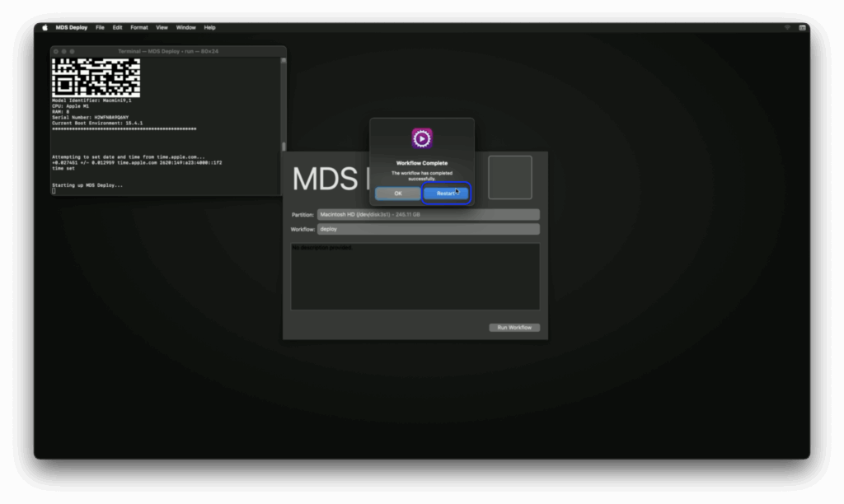Open the Workflow dropdown showing deploy

coord(428,229)
